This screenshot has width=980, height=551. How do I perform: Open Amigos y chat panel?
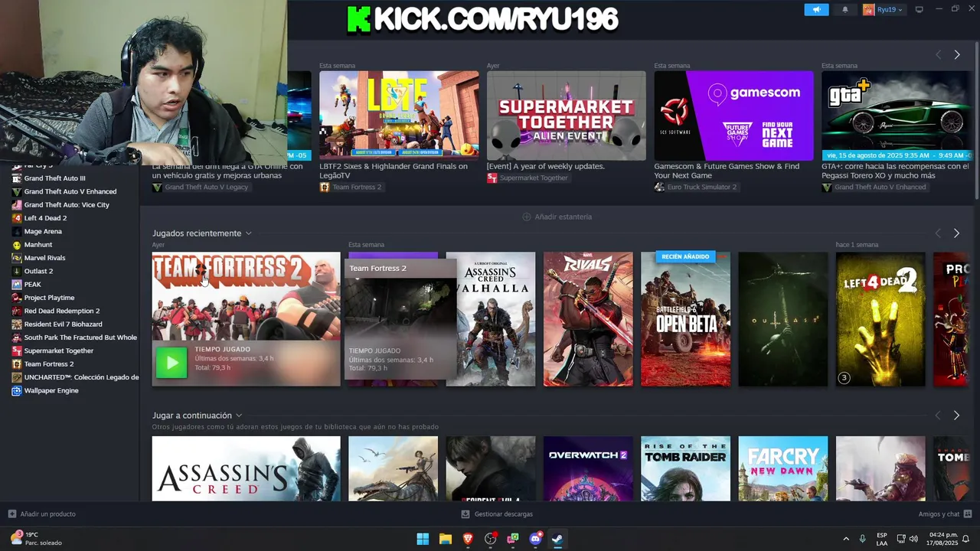945,514
